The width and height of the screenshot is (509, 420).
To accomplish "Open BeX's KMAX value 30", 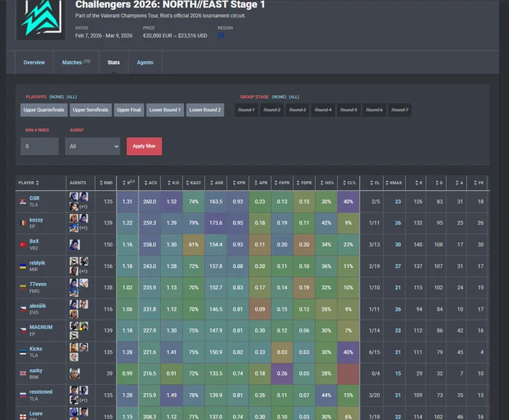I will [x=397, y=244].
